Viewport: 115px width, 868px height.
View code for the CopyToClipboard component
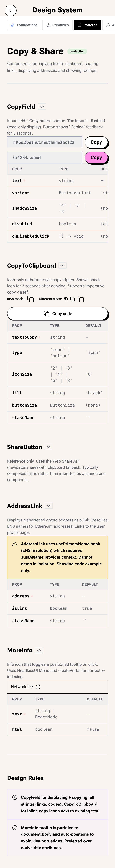tap(62, 266)
